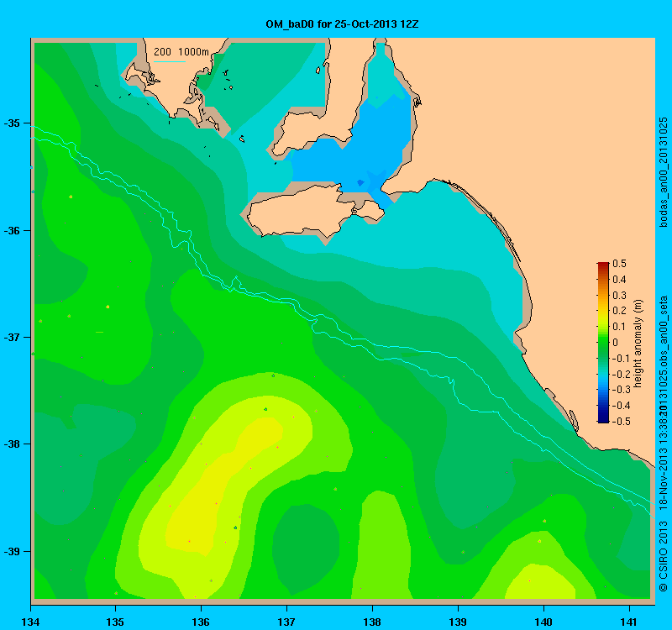Screen dimensions: 672x630
Task: Click the 138 longitude axis label
Action: pyautogui.click(x=372, y=622)
